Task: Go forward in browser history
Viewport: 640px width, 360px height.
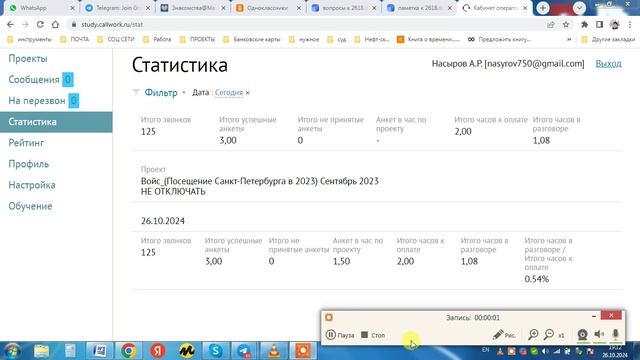Action: click(25, 24)
